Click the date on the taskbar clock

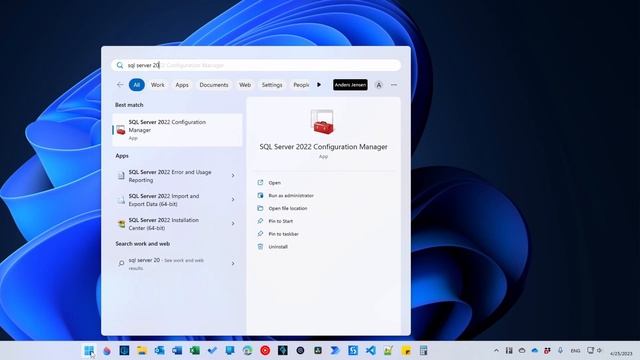point(621,353)
